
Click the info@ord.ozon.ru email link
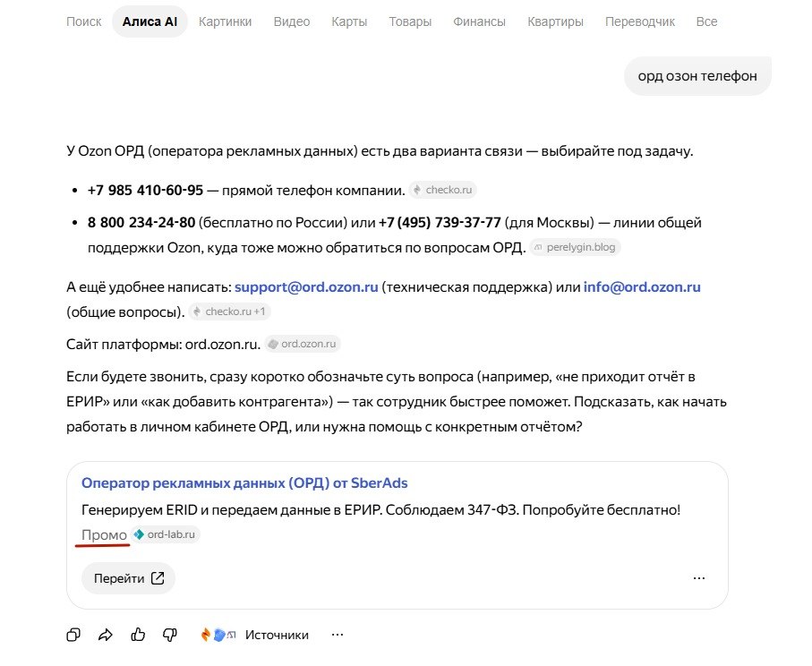click(x=642, y=287)
